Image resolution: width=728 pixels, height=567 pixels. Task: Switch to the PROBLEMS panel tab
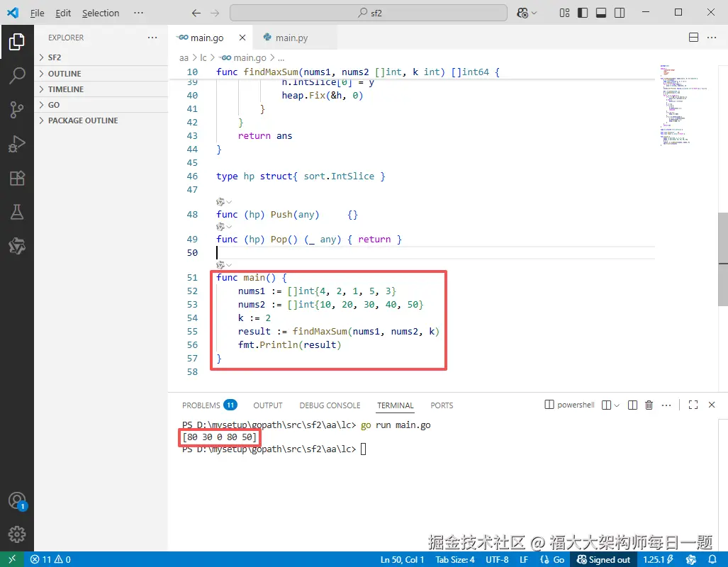tap(209, 405)
